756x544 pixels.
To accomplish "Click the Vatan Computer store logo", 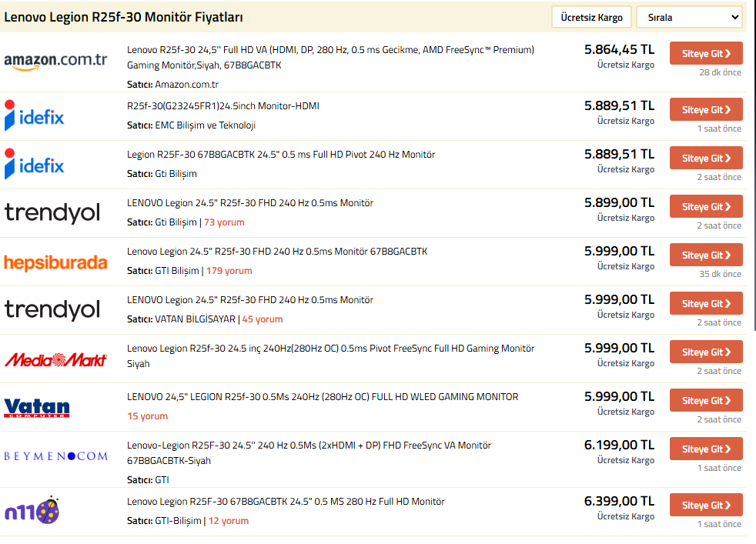I will point(37,408).
